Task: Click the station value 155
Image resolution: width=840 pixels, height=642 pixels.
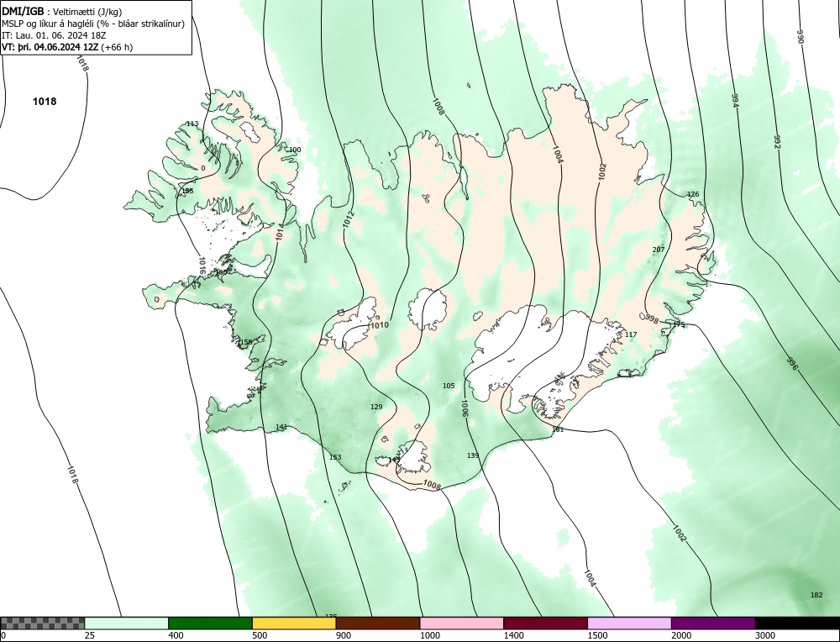Action: pos(187,191)
